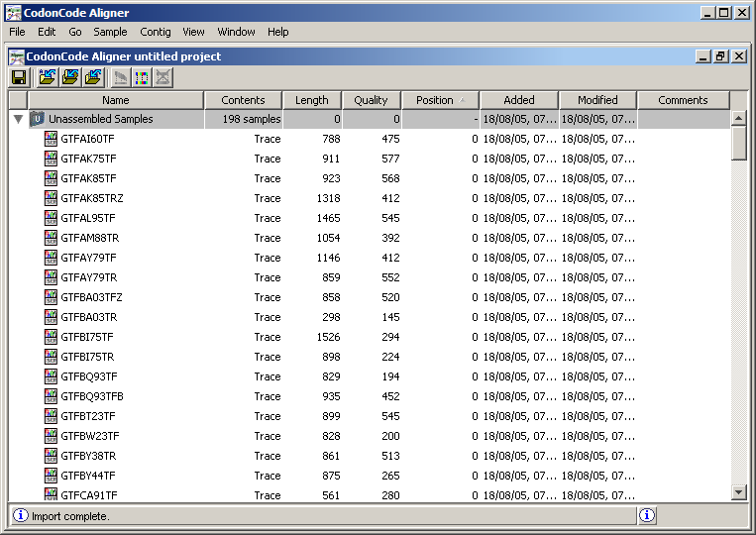Open the Contig menu

click(156, 32)
